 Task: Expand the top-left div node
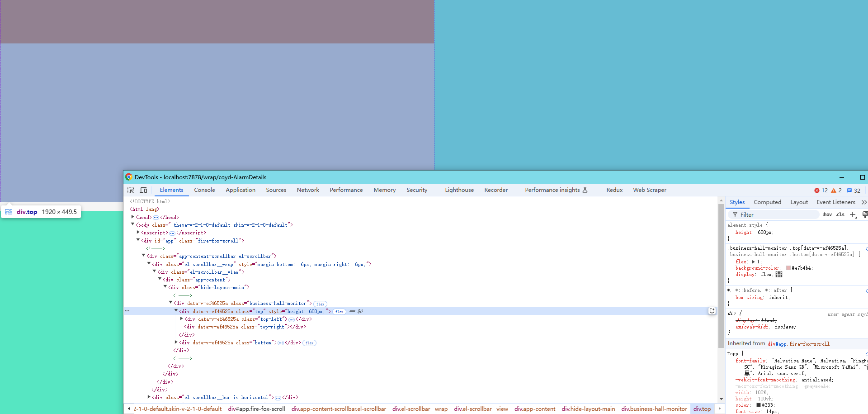[181, 319]
